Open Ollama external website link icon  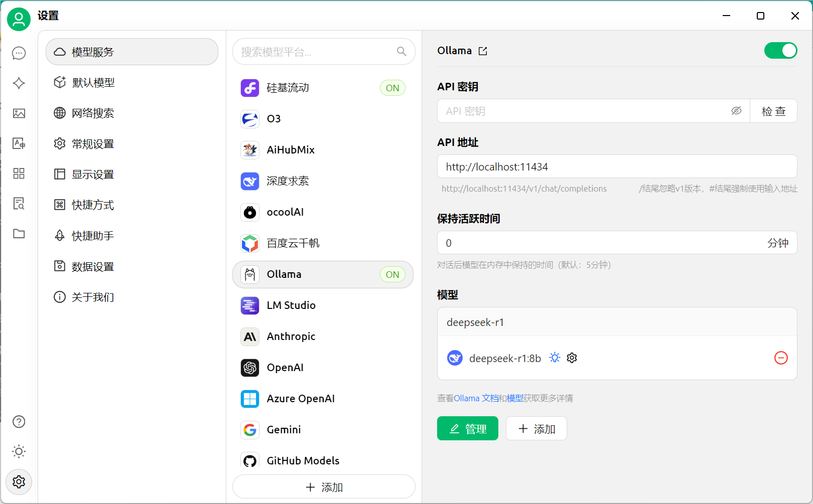tap(483, 51)
